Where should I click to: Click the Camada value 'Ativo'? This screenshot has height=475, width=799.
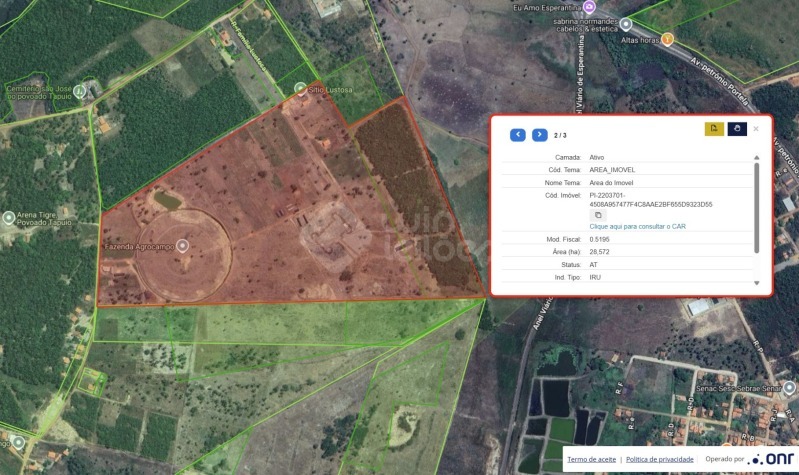(x=597, y=157)
